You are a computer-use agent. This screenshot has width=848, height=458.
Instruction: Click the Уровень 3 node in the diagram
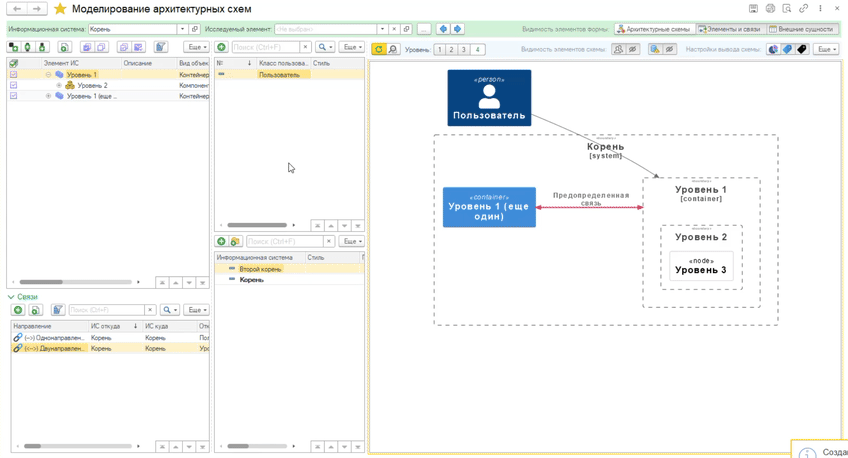[701, 266]
